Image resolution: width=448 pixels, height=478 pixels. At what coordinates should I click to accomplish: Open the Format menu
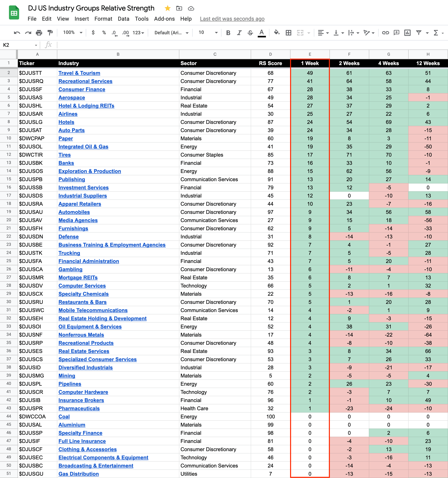103,19
